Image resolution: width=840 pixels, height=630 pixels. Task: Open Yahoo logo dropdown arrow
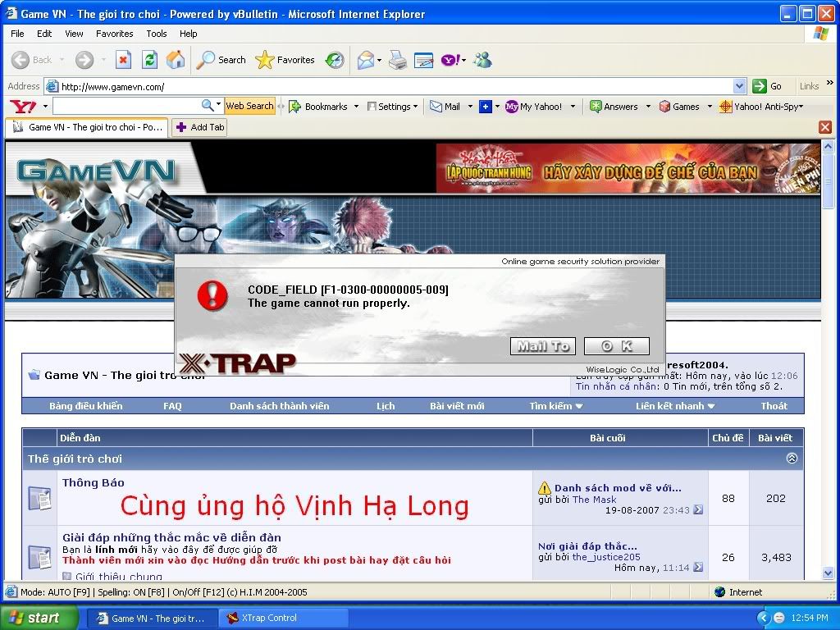click(x=45, y=107)
